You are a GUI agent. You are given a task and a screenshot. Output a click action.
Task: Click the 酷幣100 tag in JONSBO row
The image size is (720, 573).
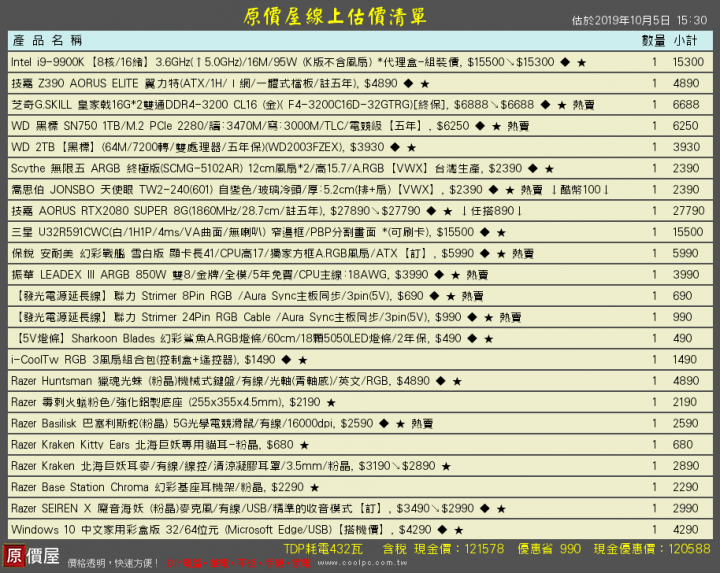click(x=580, y=190)
